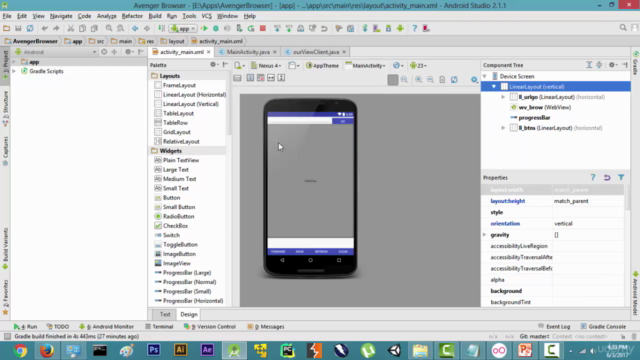Click the layout:height value field
The image size is (640, 360).
click(588, 201)
